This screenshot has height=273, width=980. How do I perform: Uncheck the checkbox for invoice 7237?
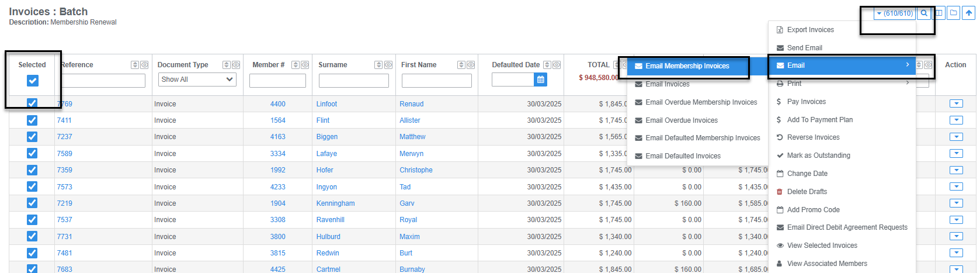tap(32, 137)
